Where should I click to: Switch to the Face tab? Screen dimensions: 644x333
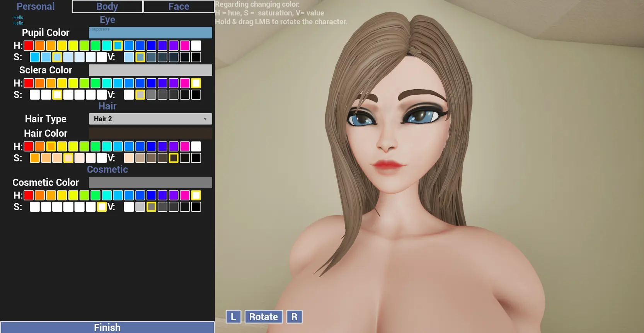[x=179, y=7]
